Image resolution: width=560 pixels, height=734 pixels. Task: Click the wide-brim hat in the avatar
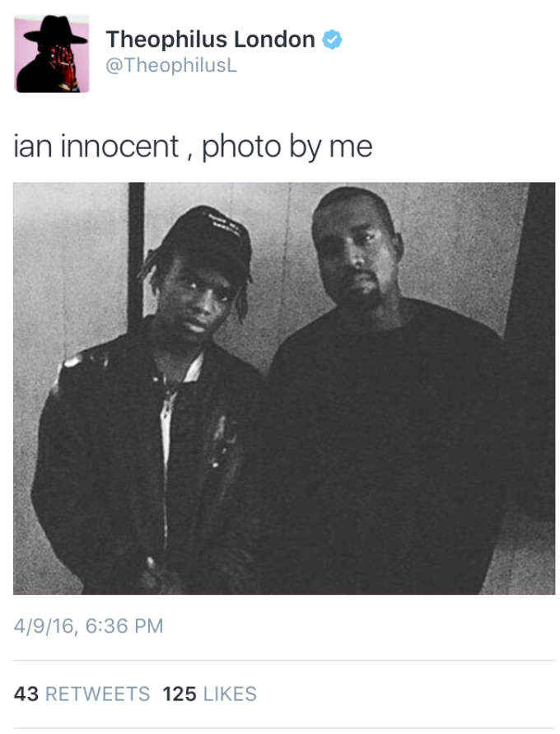(55, 31)
